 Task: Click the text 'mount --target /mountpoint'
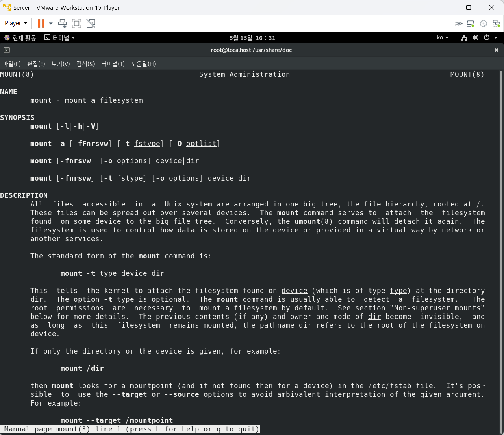[x=117, y=420]
